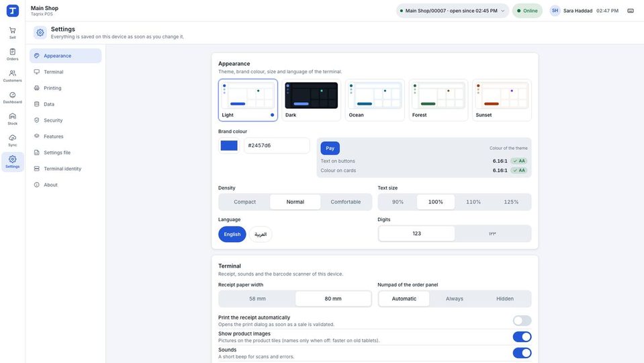Screen dimensions: 644x363
Task: Open the Features settings section
Action: (65, 136)
